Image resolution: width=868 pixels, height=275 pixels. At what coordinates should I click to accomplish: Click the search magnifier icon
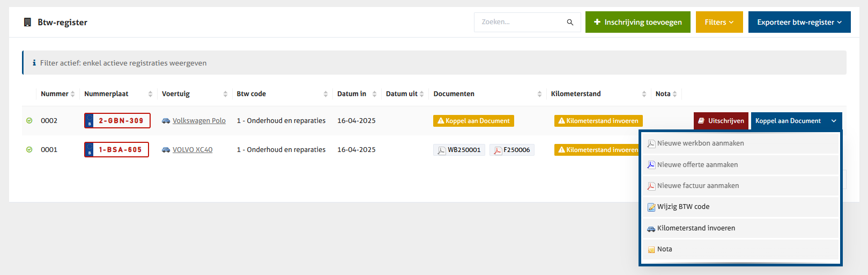pyautogui.click(x=570, y=22)
